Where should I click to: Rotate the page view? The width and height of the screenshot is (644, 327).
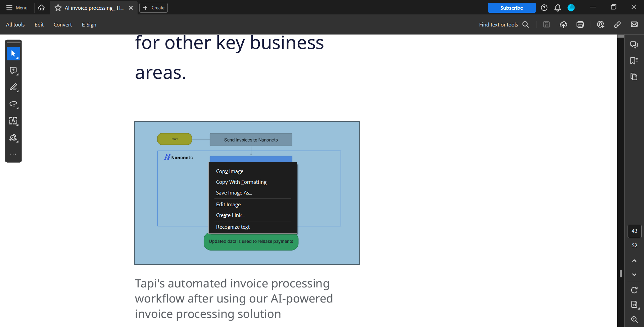634,290
